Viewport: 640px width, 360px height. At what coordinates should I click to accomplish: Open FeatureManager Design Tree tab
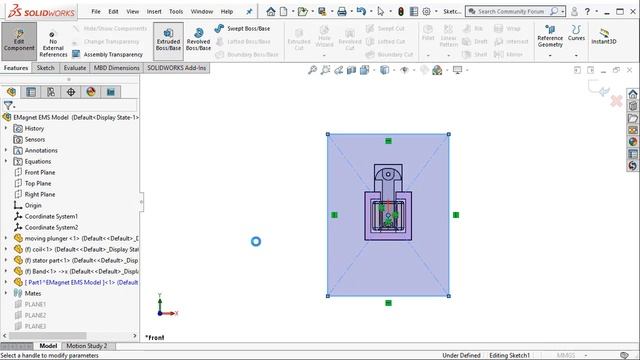point(11,92)
